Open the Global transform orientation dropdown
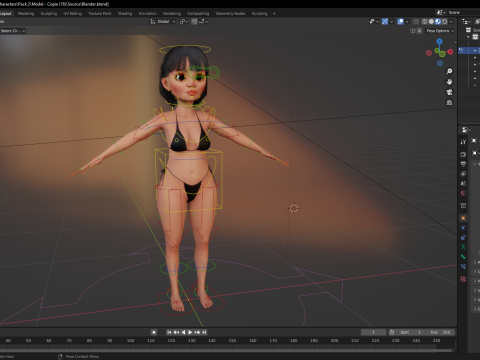The width and height of the screenshot is (480, 360). (x=163, y=21)
